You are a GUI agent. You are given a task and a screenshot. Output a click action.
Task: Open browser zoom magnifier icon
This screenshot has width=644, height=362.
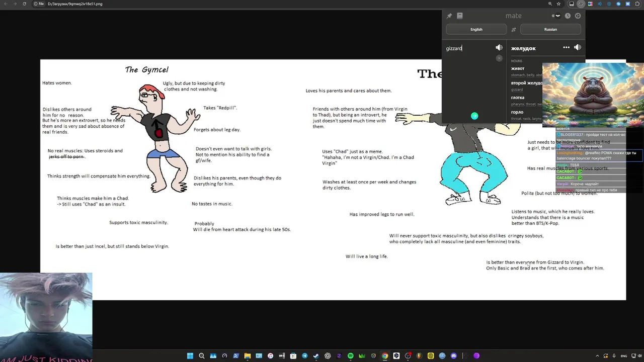550,4
